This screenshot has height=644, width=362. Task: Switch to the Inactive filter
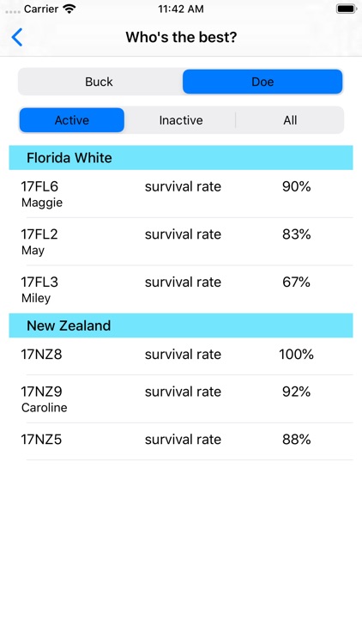click(181, 120)
